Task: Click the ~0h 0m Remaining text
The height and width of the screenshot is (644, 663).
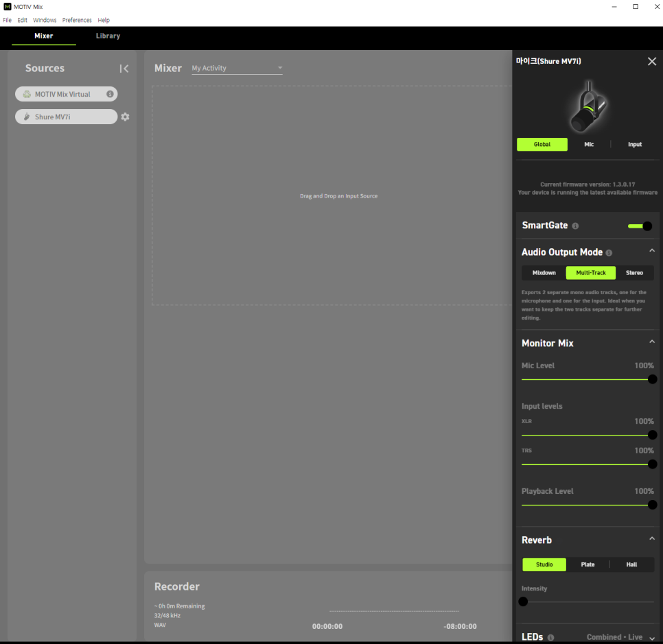Action: (x=179, y=606)
